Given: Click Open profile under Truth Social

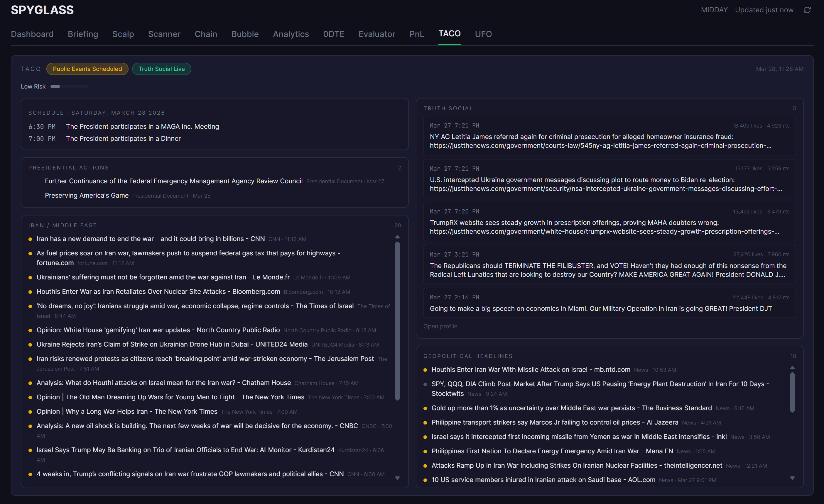Looking at the screenshot, I should (440, 326).
